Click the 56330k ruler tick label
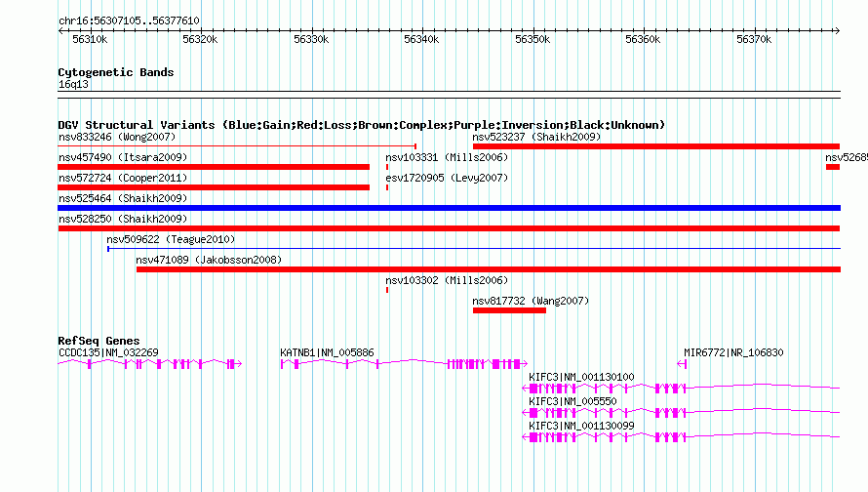868x492 pixels. click(x=311, y=39)
